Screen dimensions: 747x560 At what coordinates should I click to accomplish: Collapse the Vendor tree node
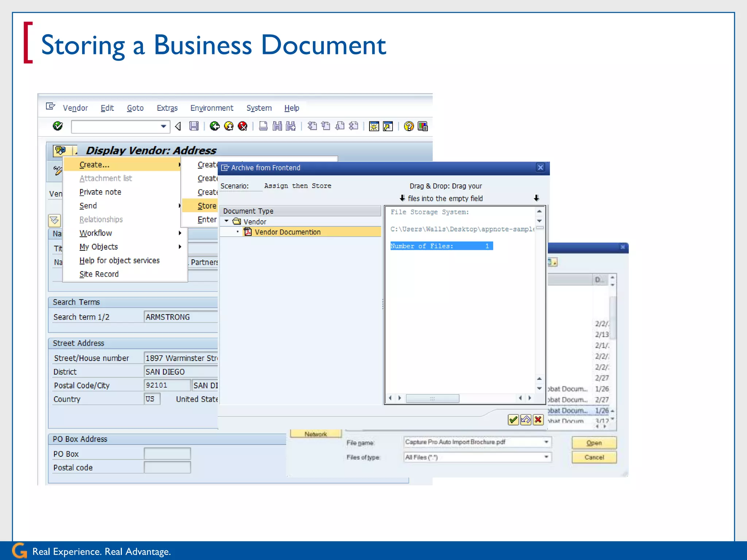tap(227, 221)
